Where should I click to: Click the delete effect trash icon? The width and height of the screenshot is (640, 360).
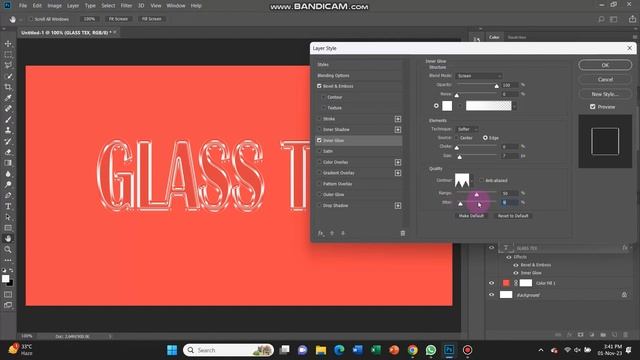coord(402,233)
